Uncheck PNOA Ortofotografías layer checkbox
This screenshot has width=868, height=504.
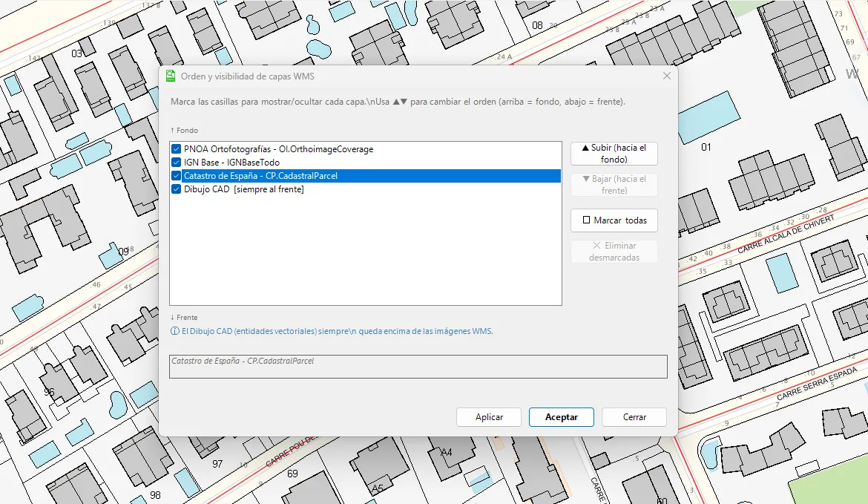click(176, 149)
